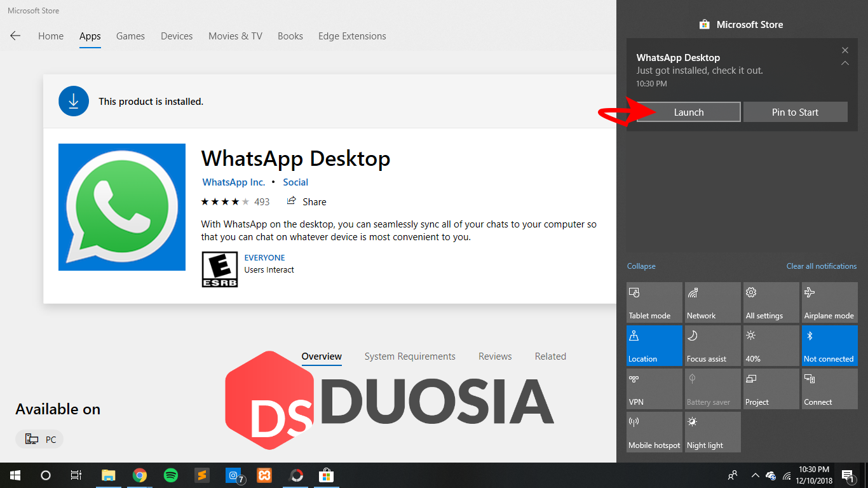
Task: Switch to the Reviews tab
Action: 495,356
